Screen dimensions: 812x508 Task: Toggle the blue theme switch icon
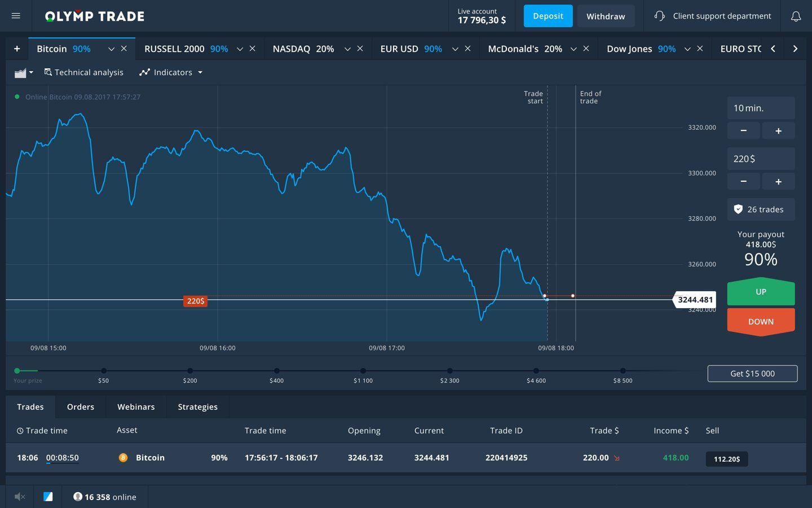[x=48, y=497]
